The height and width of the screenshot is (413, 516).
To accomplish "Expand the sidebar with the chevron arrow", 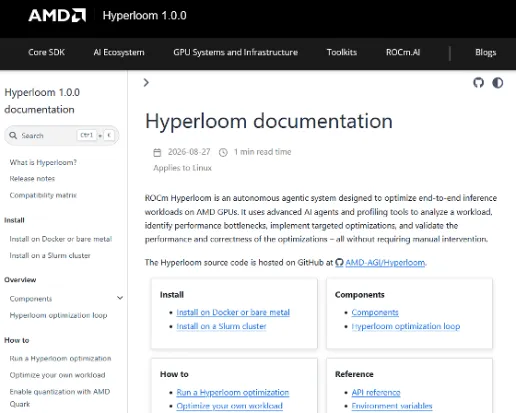I will (x=146, y=83).
